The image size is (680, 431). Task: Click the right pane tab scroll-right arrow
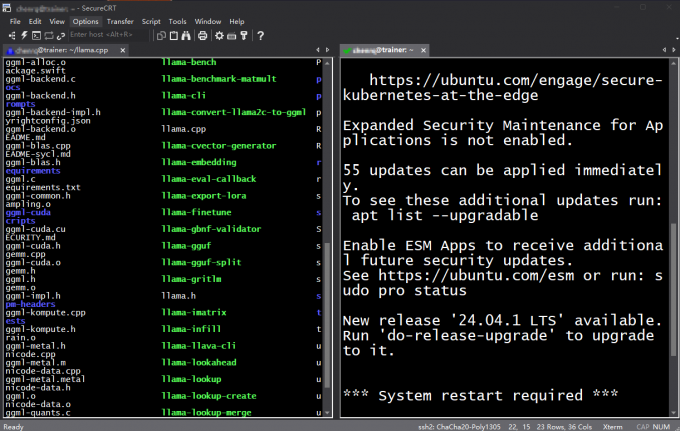point(673,50)
